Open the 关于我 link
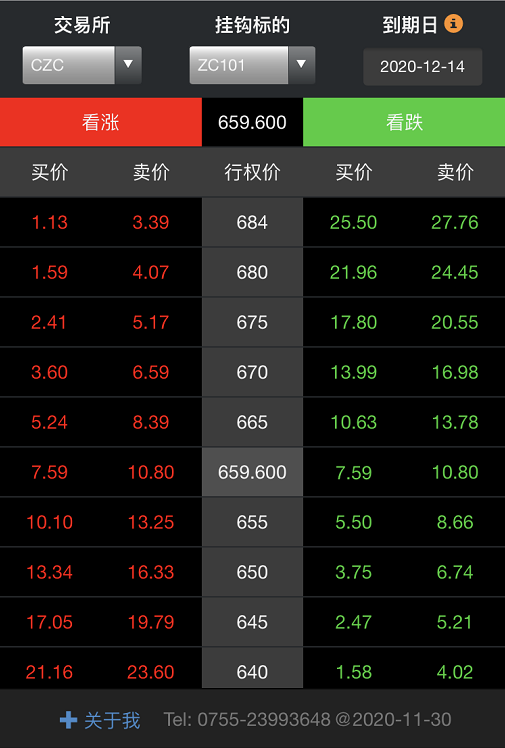 click(112, 720)
